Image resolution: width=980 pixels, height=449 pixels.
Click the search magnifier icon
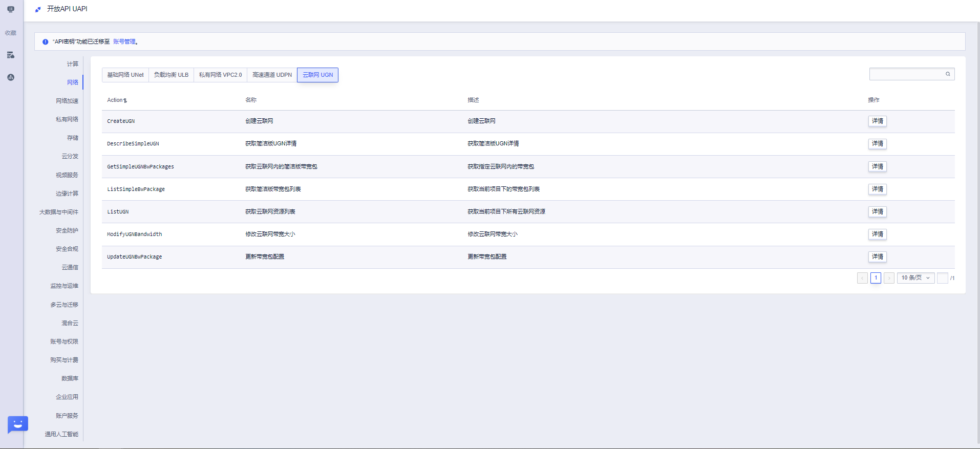pos(948,74)
